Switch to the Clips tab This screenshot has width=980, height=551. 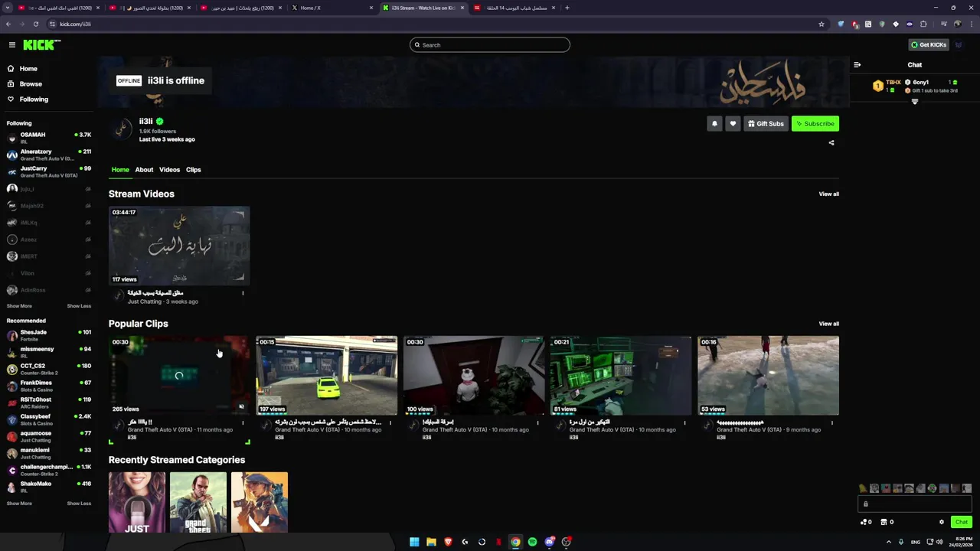[193, 170]
